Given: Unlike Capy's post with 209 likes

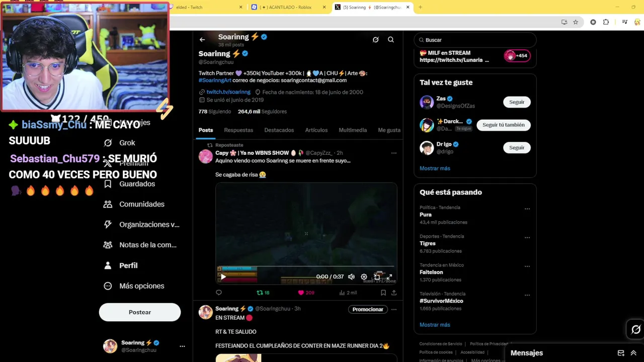Looking at the screenshot, I should [306, 293].
